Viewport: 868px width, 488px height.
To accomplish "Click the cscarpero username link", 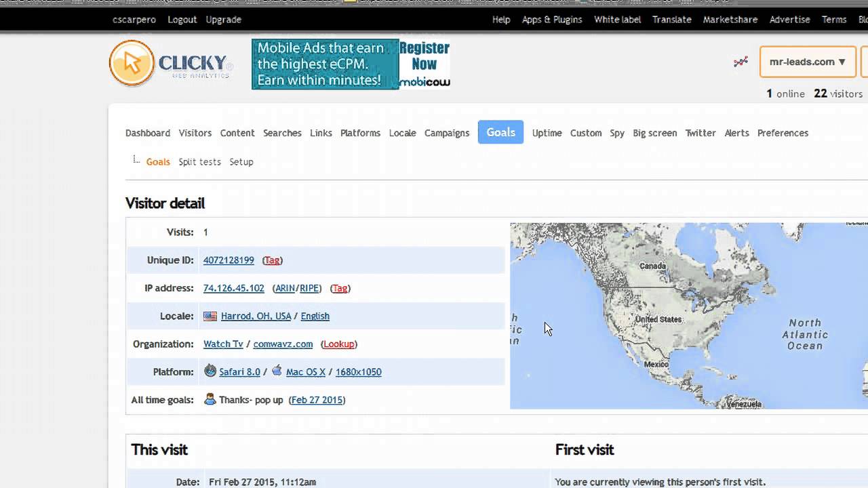I will pyautogui.click(x=134, y=20).
